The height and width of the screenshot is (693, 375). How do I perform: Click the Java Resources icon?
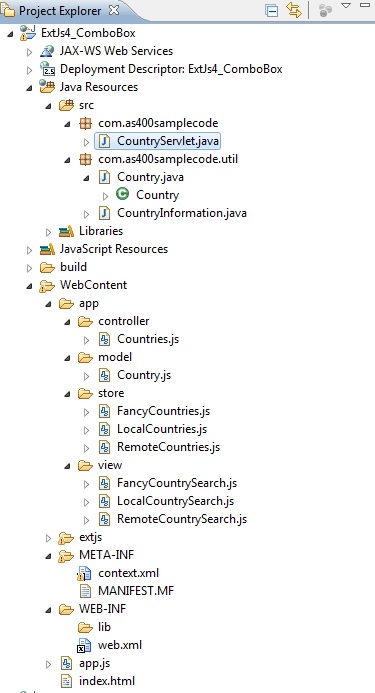click(x=47, y=87)
